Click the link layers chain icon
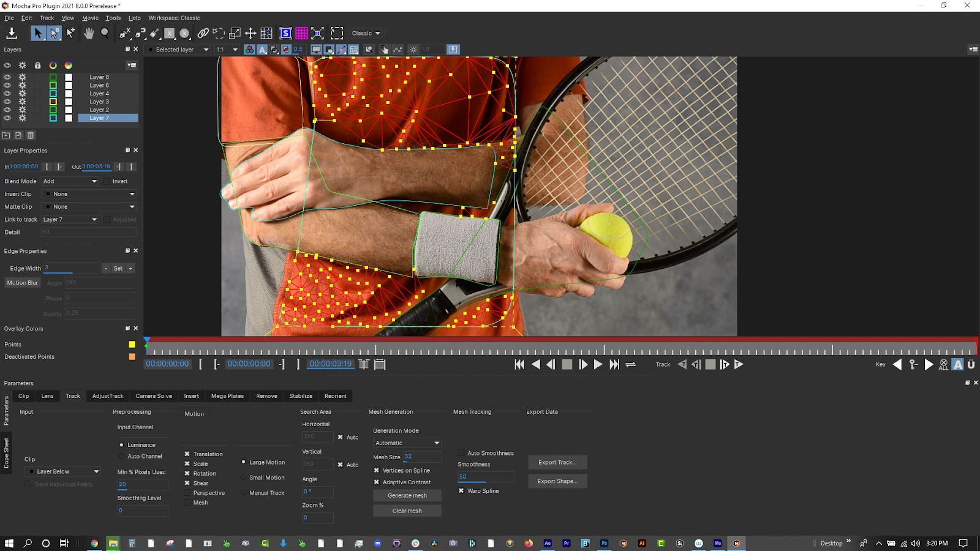This screenshot has height=551, width=980. click(203, 33)
